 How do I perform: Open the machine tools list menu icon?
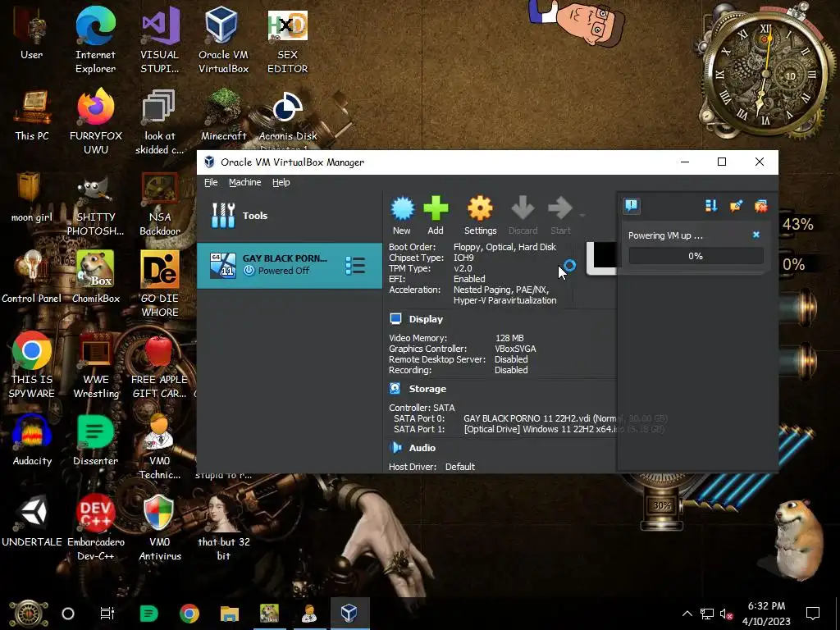click(x=355, y=265)
